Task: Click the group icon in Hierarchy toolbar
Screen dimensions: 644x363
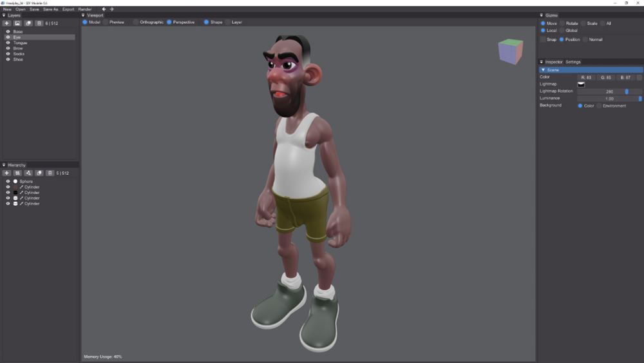Action: tap(17, 173)
